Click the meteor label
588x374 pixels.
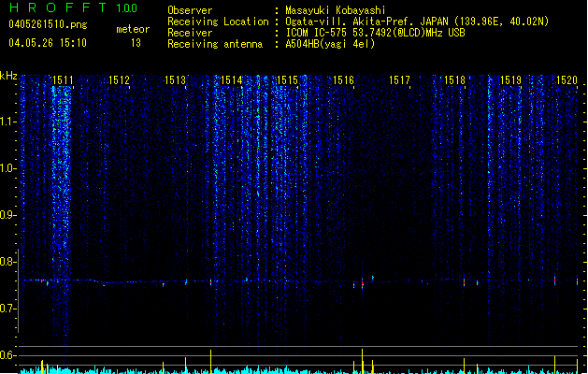pos(133,29)
